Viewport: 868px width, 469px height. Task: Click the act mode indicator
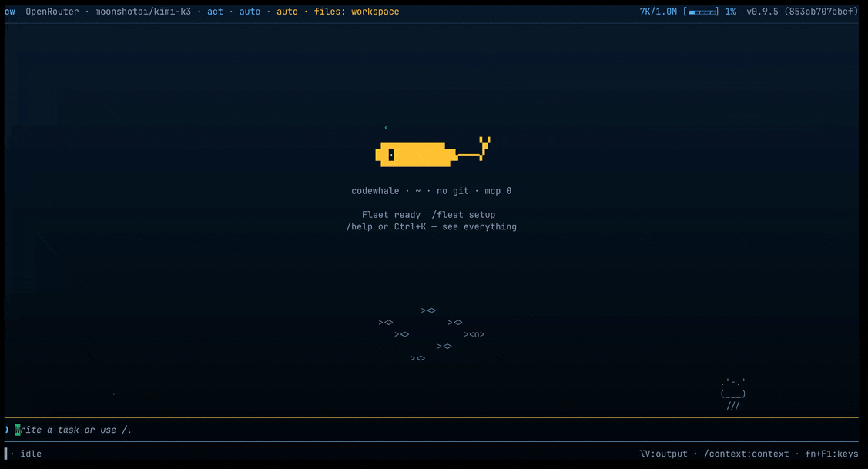tap(216, 12)
